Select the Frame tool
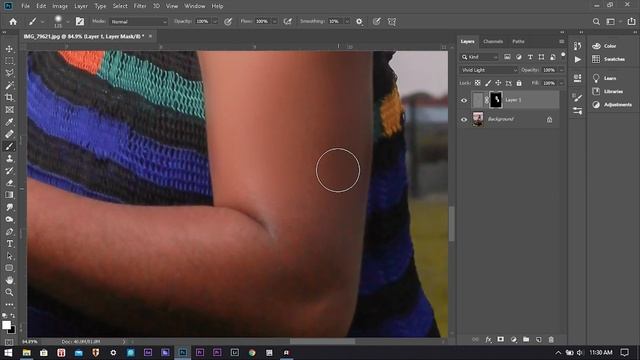The image size is (640, 360). [x=9, y=109]
